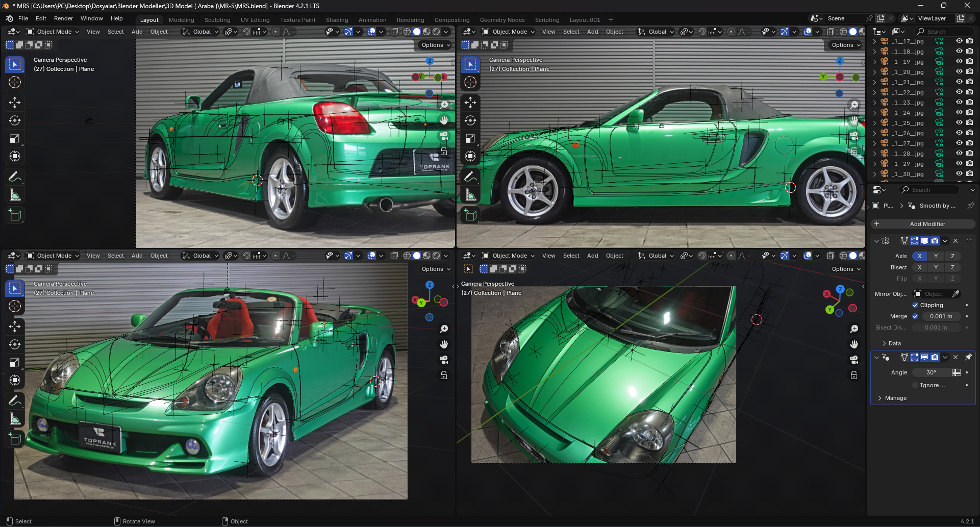Expand the Data section of Mirror modifier
This screenshot has height=527, width=980.
[x=894, y=343]
